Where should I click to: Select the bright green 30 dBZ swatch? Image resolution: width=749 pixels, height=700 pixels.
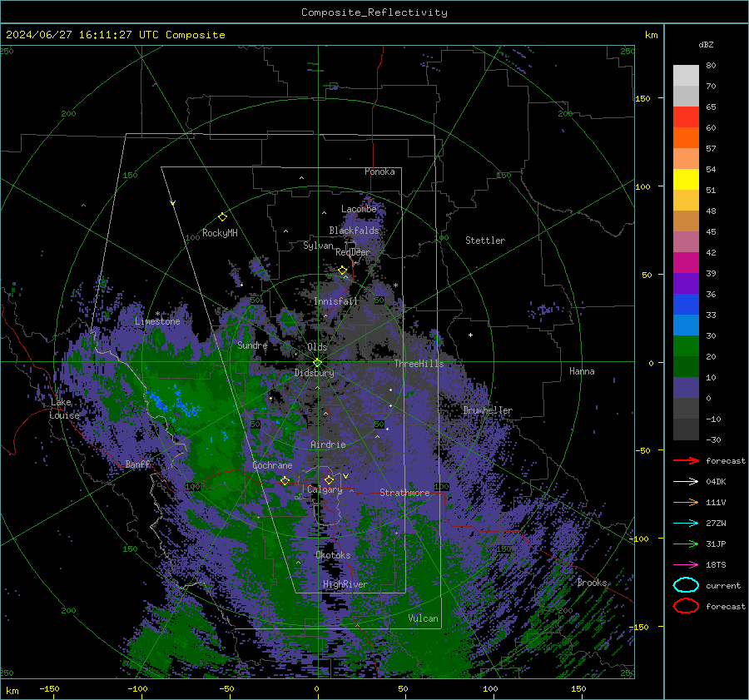[686, 346]
